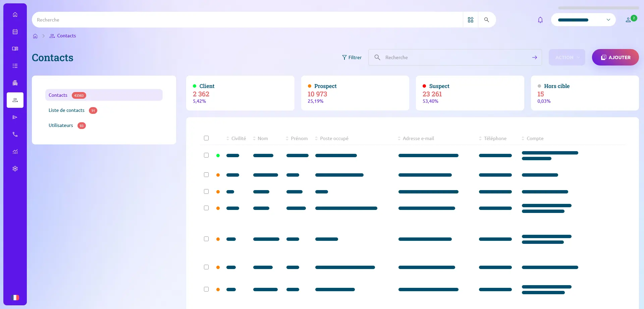Open the notifications bell
The height and width of the screenshot is (309, 644).
540,20
